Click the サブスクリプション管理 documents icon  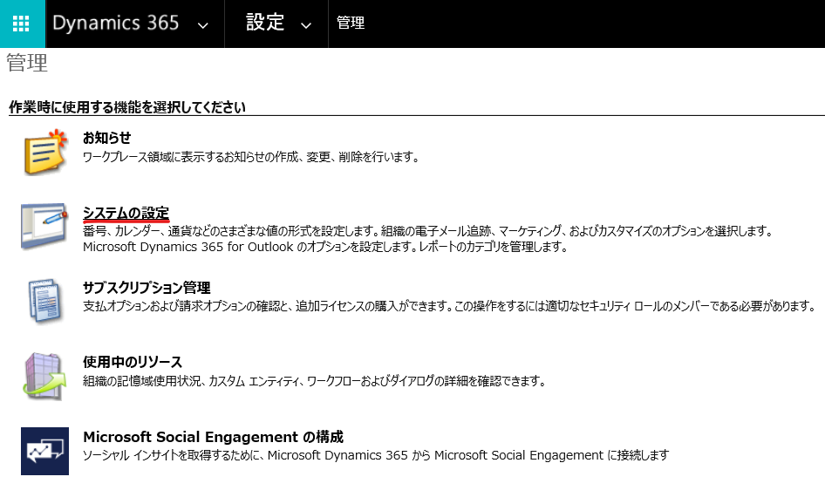(45, 301)
